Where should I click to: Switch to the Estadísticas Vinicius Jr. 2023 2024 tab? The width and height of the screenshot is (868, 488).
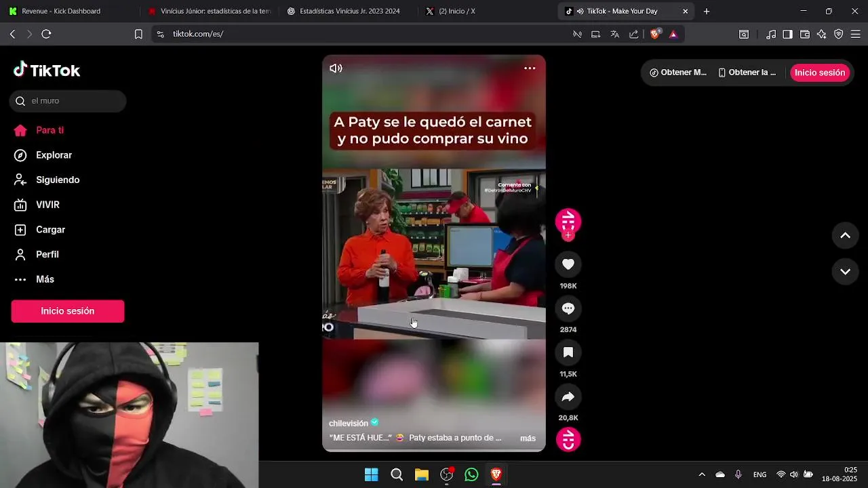[x=349, y=11]
